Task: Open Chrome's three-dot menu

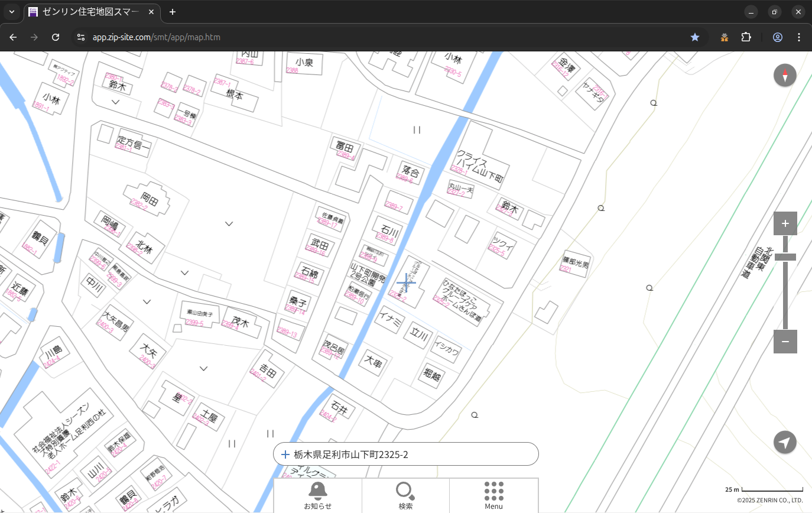Action: pos(799,37)
